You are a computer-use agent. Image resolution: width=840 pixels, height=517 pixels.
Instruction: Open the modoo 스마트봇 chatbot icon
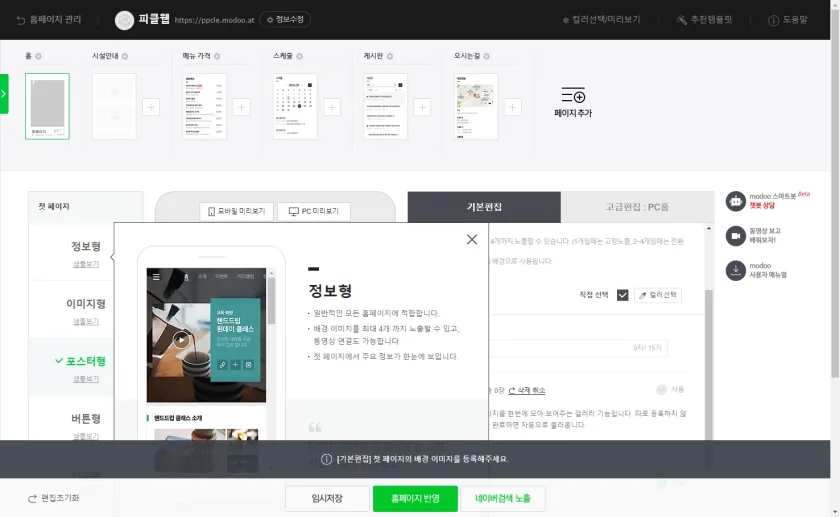coord(736,201)
